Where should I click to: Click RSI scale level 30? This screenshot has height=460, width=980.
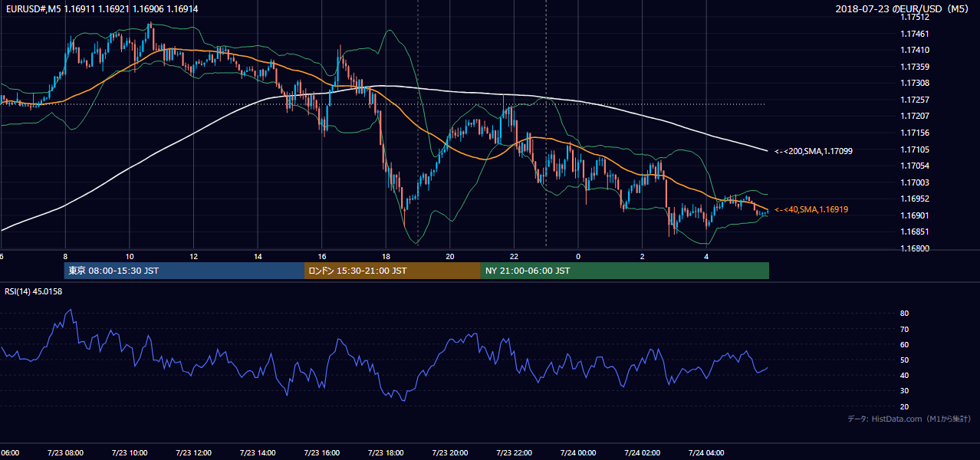pos(905,390)
